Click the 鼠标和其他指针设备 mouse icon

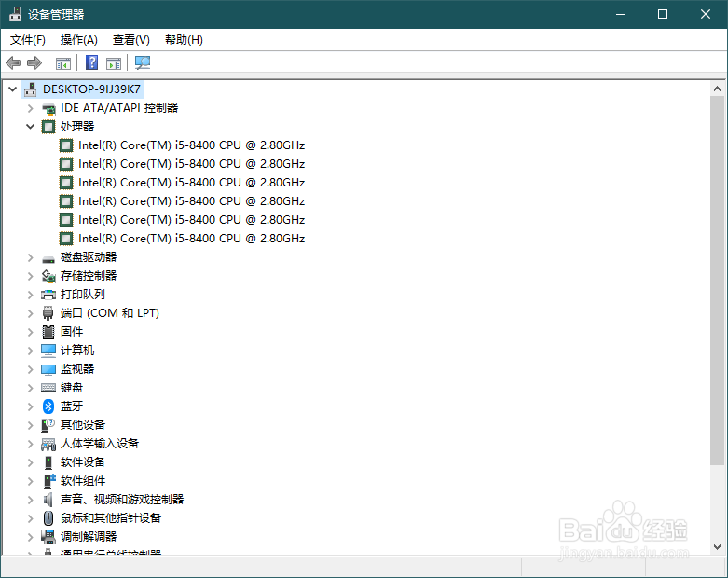(x=48, y=518)
